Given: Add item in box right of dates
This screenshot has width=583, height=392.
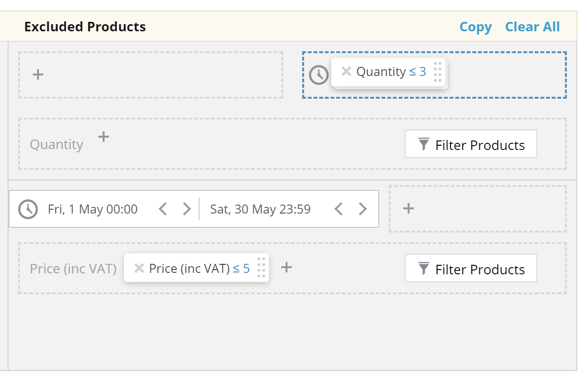Looking at the screenshot, I should [409, 208].
